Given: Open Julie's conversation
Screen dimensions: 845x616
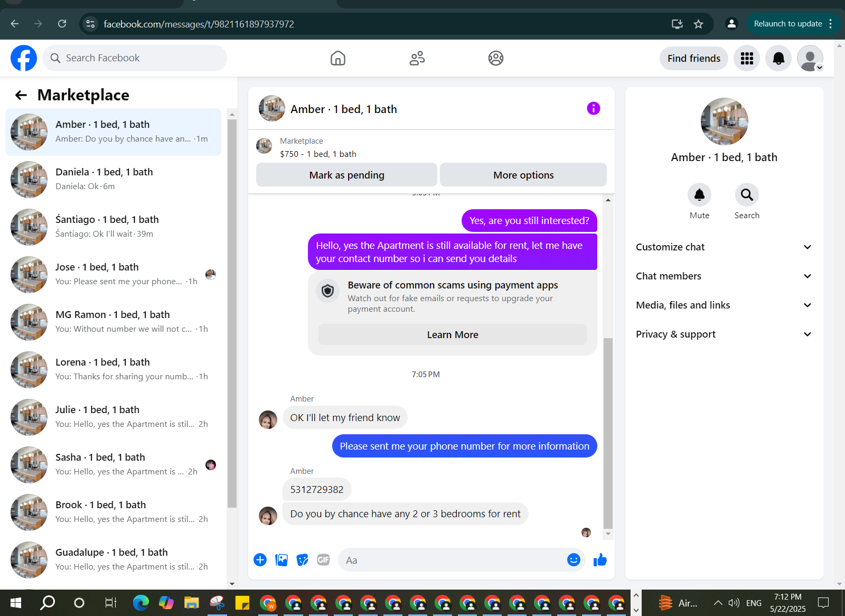Looking at the screenshot, I should [x=114, y=417].
